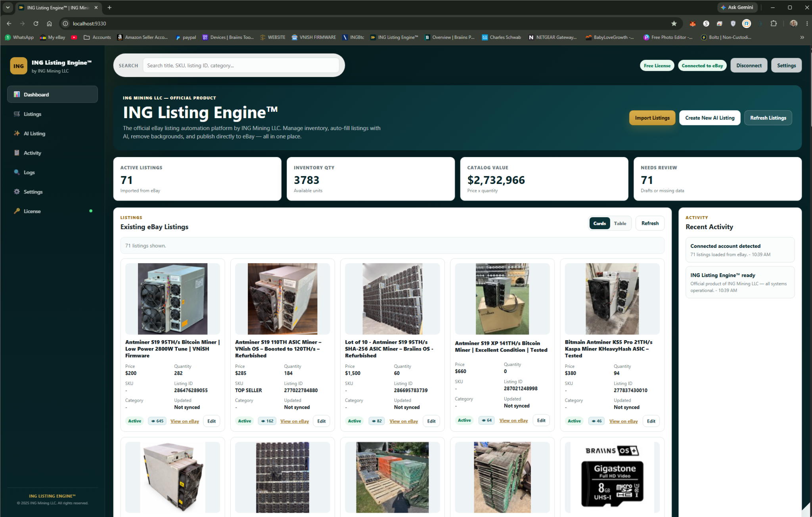This screenshot has width=812, height=517.
Task: Focus the listing search field
Action: coord(241,65)
